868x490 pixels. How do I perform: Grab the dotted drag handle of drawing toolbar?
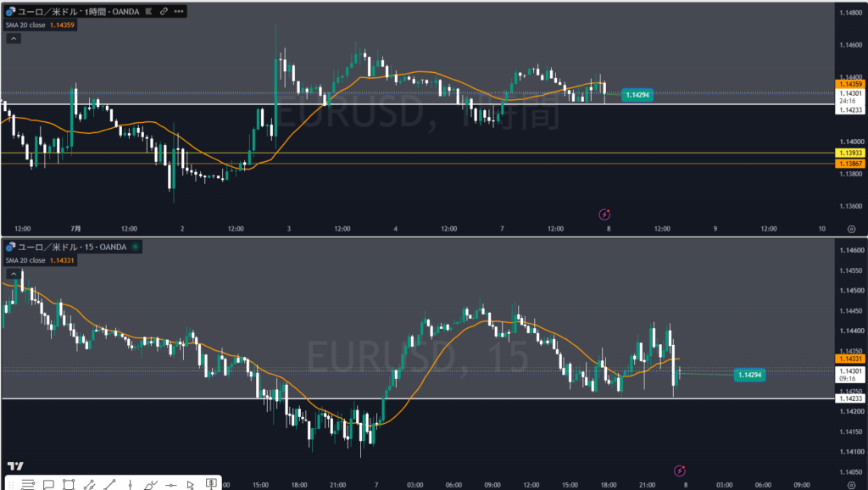pos(12,485)
